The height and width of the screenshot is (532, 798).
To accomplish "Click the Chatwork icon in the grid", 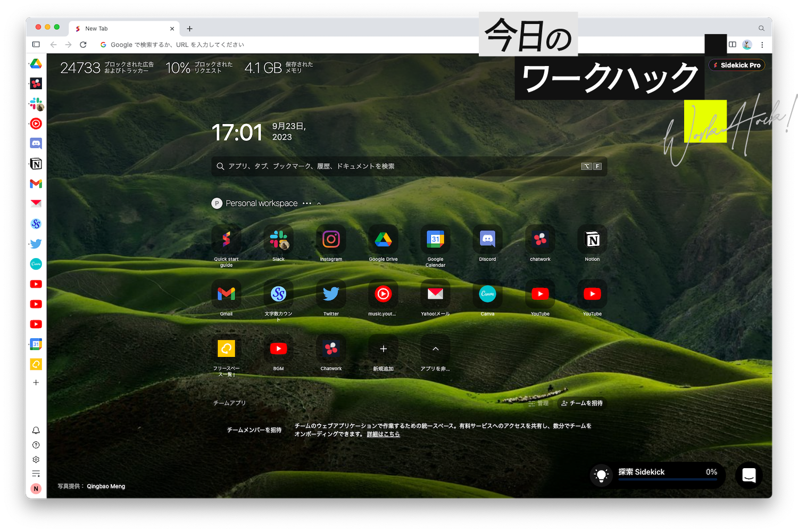I will click(331, 348).
